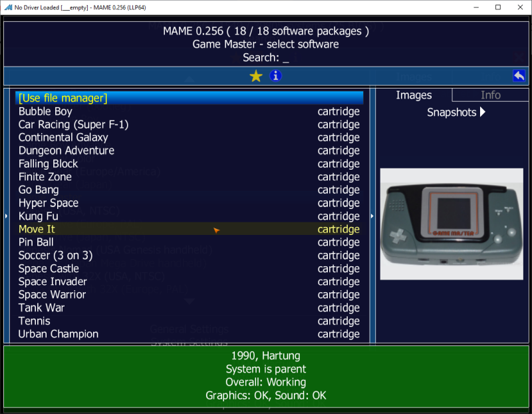This screenshot has height=414, width=532.
Task: Expand the left panel arrow
Action: point(6,216)
